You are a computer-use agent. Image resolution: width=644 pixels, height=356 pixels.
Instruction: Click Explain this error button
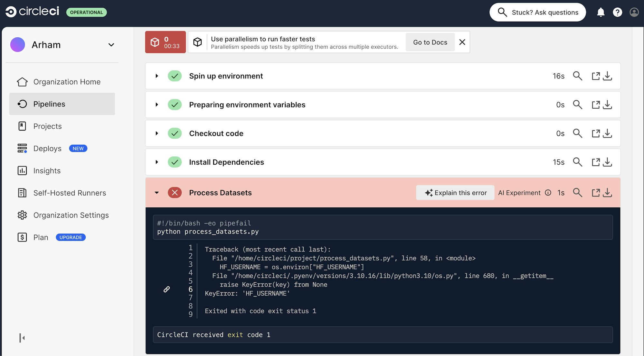[455, 193]
